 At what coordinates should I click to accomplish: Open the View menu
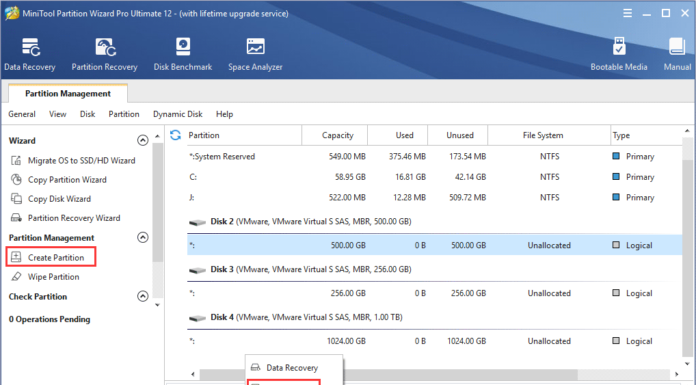coord(58,114)
